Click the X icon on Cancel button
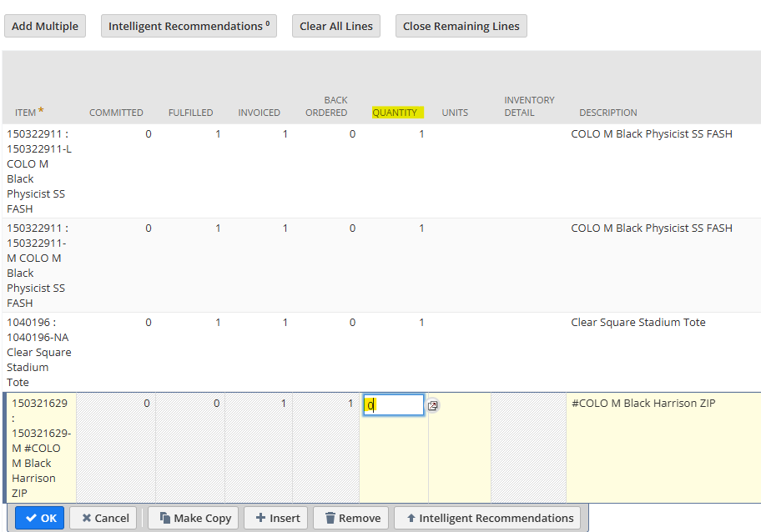The width and height of the screenshot is (761, 532). click(x=87, y=518)
